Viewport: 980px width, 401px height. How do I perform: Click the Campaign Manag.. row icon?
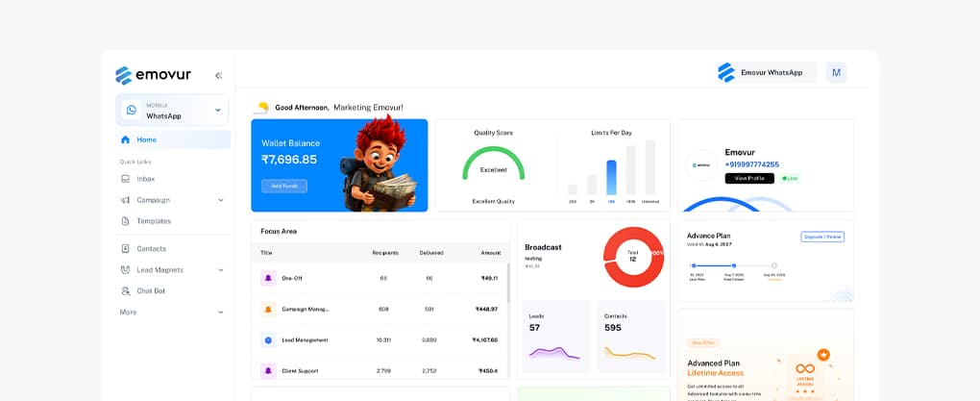(x=268, y=309)
